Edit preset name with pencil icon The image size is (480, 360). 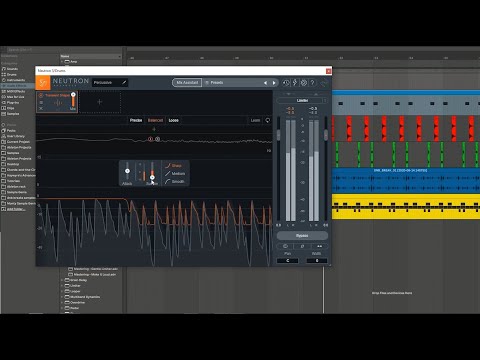124,82
